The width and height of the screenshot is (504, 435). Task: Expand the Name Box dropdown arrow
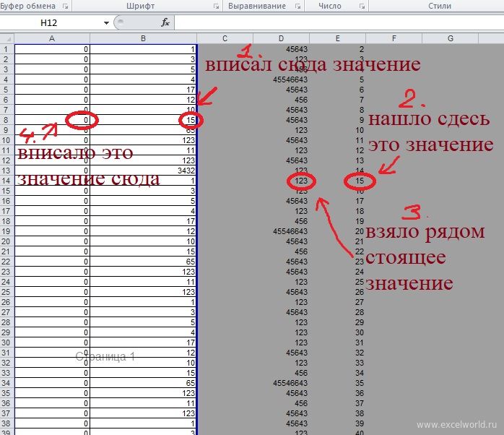[106, 23]
